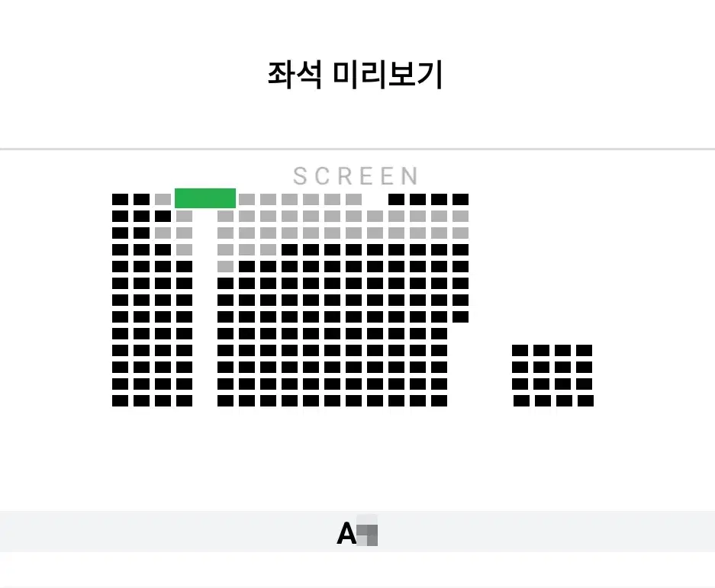This screenshot has height=588, width=715.
Task: Select the top-right corner black seat in first row
Action: click(x=461, y=199)
